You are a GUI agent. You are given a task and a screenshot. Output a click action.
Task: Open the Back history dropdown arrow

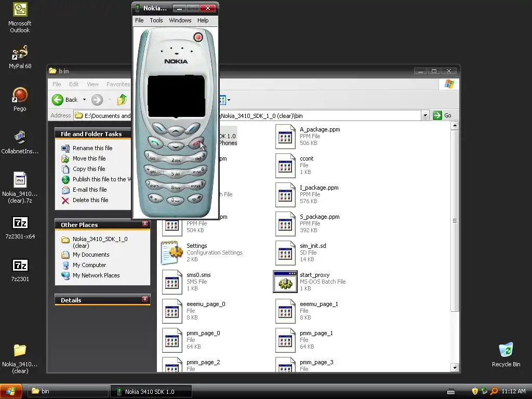tap(85, 100)
